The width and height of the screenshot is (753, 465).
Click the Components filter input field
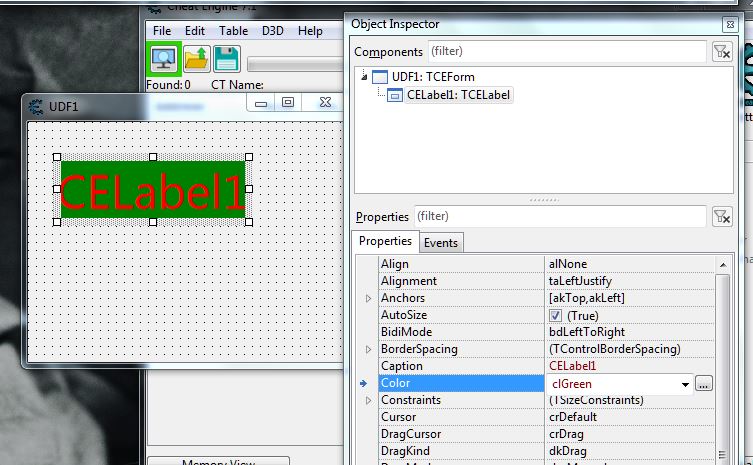pyautogui.click(x=565, y=51)
